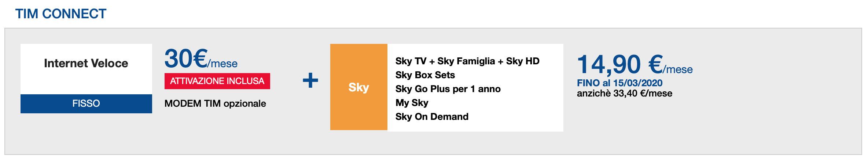Click the TIM CONNECT heading
Screen dimensions: 868x163
point(61,14)
